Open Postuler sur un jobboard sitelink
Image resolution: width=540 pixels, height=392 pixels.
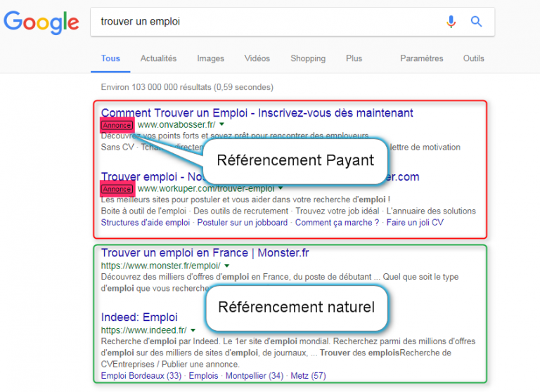(x=242, y=222)
